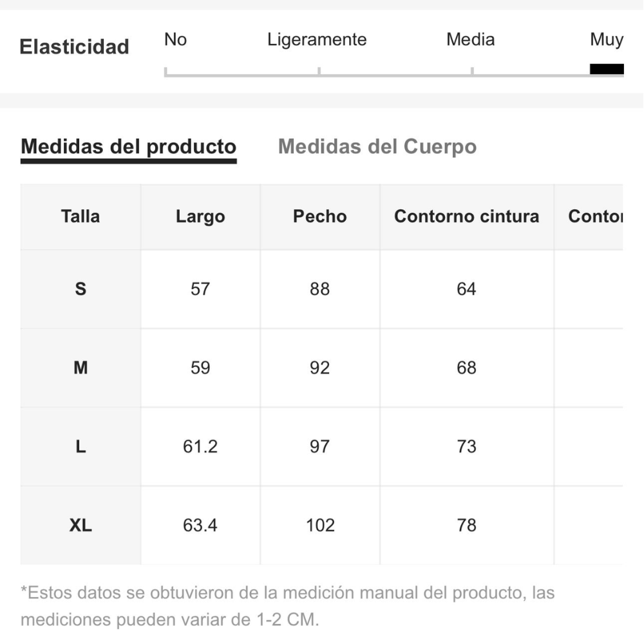Click the Pecho column header
This screenshot has width=644, height=644.
coord(319,216)
